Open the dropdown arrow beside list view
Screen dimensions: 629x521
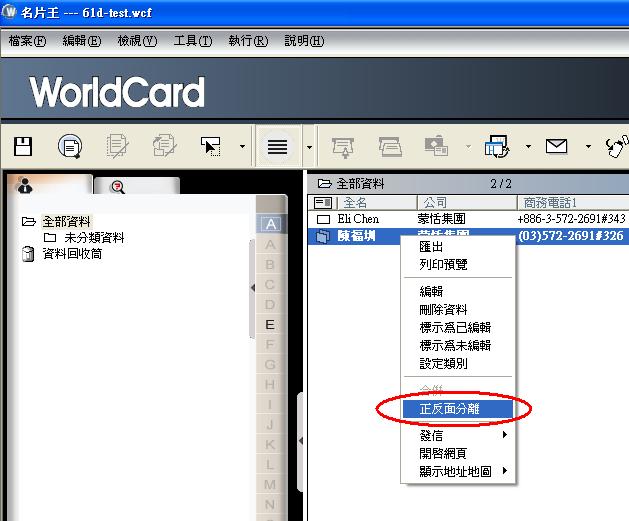309,147
